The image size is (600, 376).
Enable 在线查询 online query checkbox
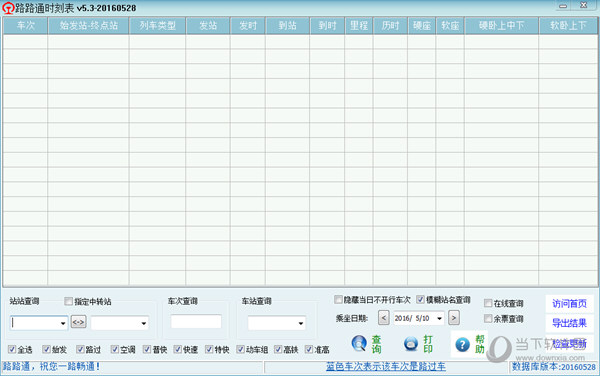tap(488, 303)
